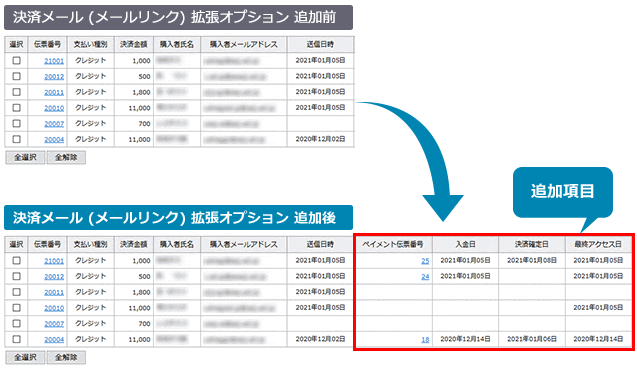This screenshot has height=370, width=637.
Task: Click the 決済確定日 column header
Action: tap(532, 244)
